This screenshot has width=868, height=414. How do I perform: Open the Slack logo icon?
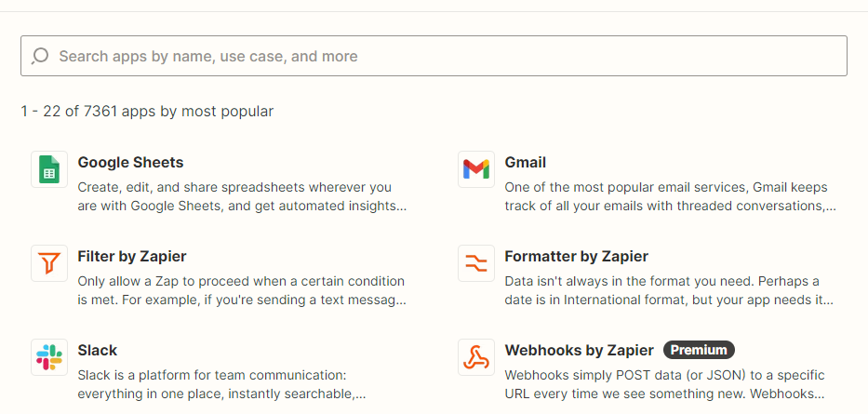[x=49, y=357]
